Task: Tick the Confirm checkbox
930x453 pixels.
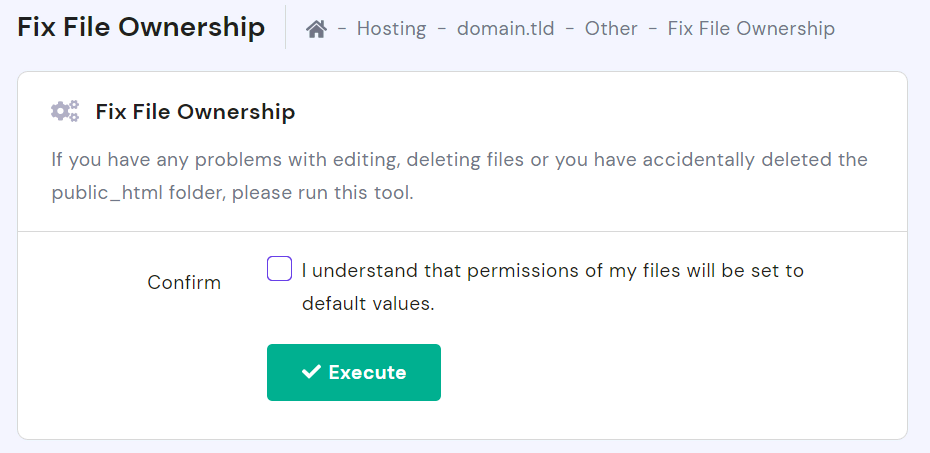Action: (279, 269)
